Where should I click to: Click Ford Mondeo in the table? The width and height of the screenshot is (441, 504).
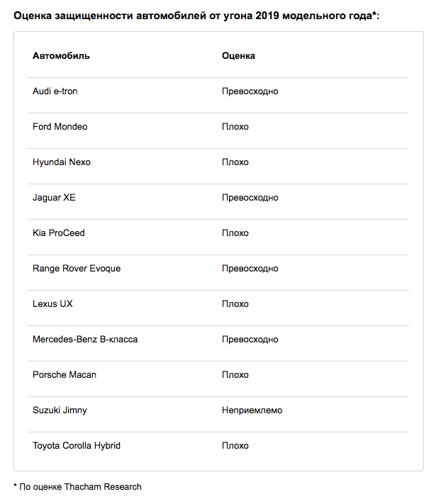point(60,127)
